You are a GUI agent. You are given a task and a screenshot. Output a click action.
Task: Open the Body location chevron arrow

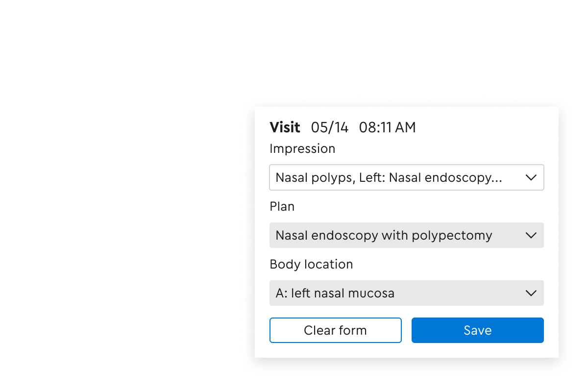[531, 293]
